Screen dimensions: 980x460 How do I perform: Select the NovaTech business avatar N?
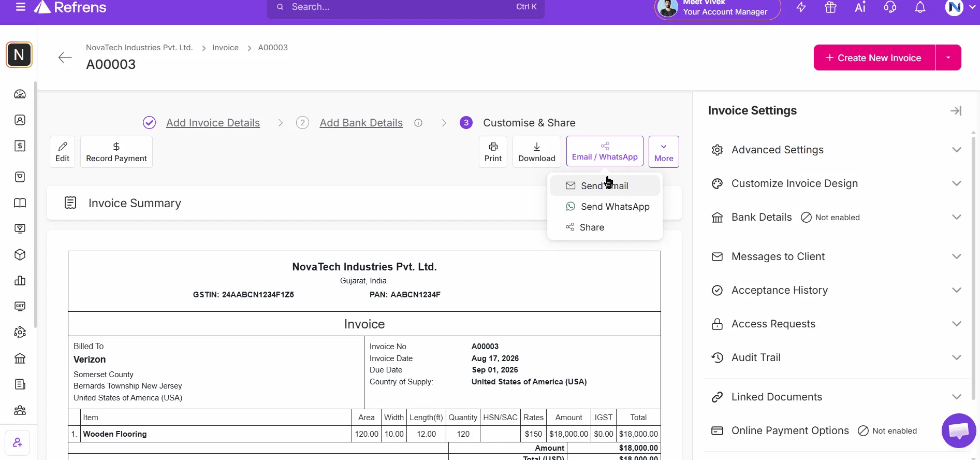pos(19,55)
